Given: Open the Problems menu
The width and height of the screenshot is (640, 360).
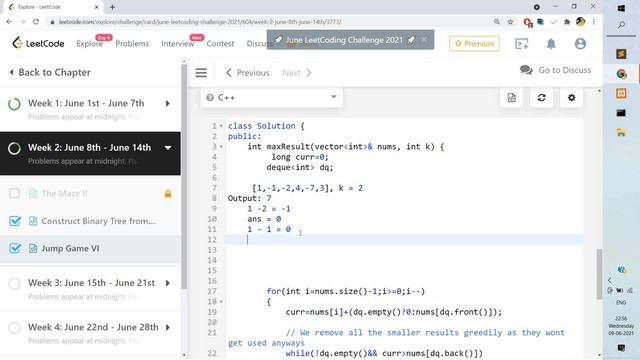Looking at the screenshot, I should click(x=132, y=44).
